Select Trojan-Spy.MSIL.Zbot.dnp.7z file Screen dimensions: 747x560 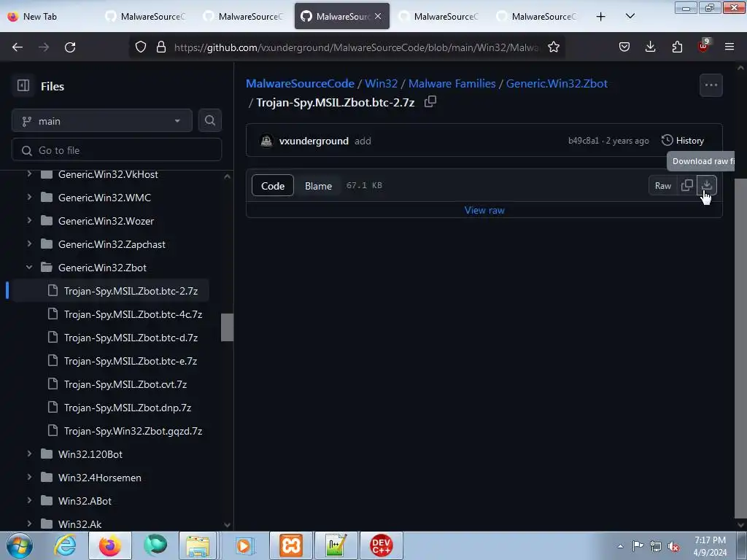pos(127,408)
